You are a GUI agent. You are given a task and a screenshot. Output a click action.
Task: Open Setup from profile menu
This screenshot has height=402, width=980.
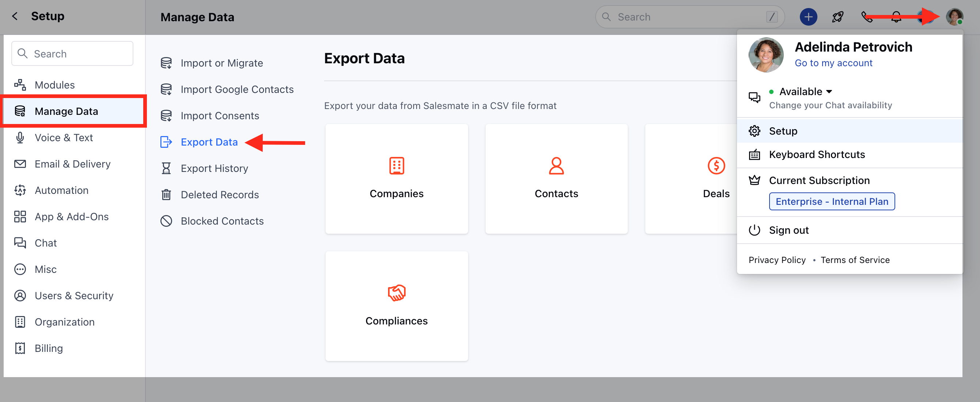coord(783,131)
